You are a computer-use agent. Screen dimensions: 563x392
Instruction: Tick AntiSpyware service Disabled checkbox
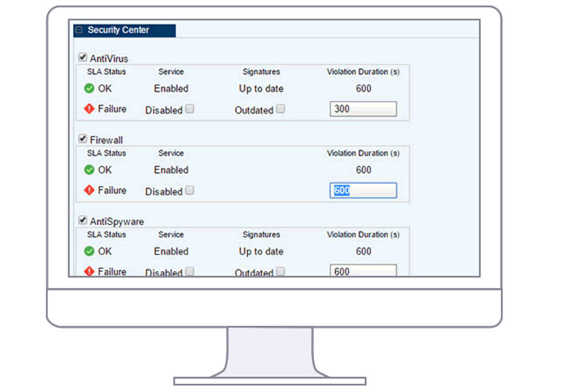point(190,271)
